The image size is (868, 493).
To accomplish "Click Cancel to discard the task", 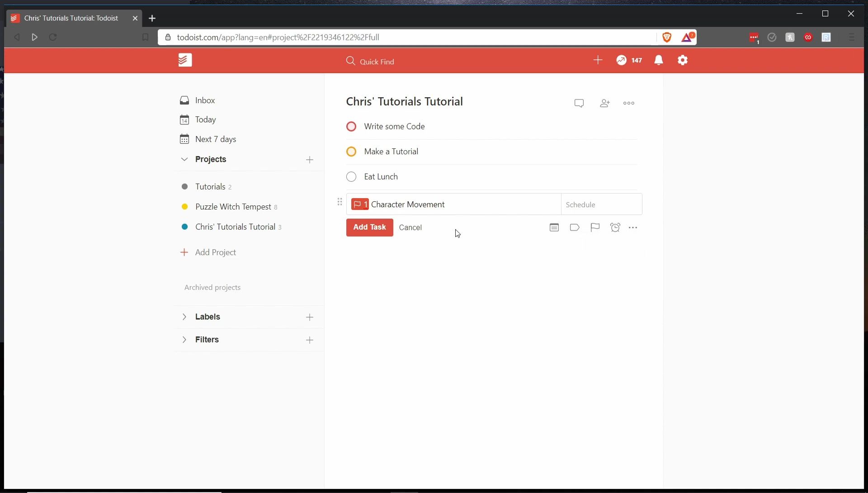I will pyautogui.click(x=410, y=228).
